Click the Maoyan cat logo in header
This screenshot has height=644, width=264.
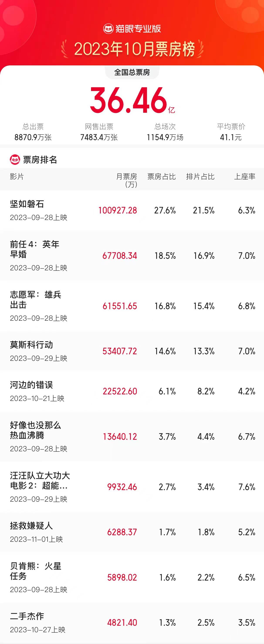(x=108, y=29)
